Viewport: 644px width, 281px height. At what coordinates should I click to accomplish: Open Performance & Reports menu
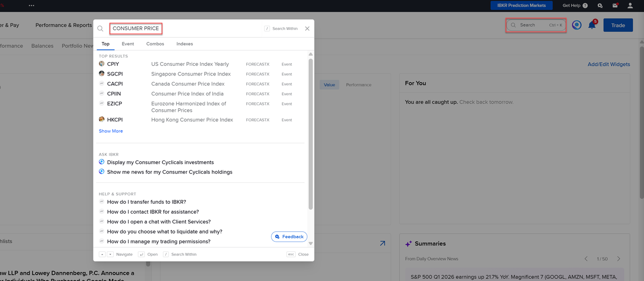click(64, 25)
